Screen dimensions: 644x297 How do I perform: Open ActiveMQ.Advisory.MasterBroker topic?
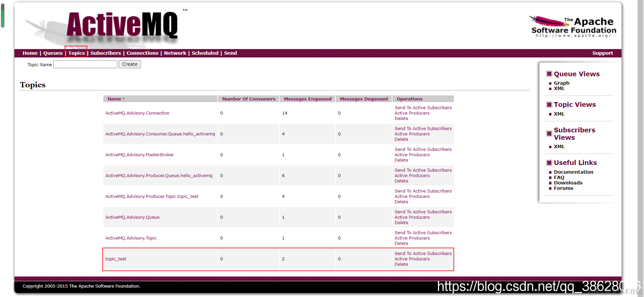(140, 155)
